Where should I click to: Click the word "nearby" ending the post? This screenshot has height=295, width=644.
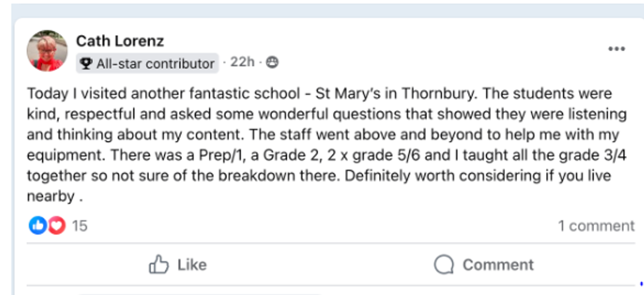click(50, 197)
